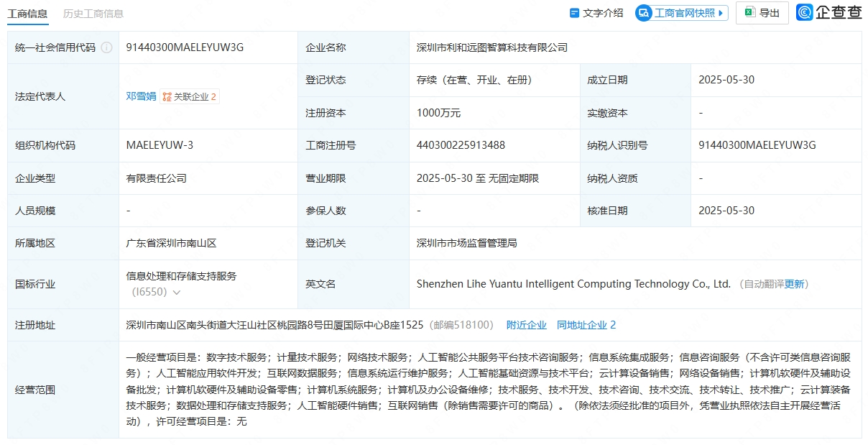This screenshot has height=445, width=868.
Task: Click 更新 link next to English name
Action: pyautogui.click(x=795, y=284)
